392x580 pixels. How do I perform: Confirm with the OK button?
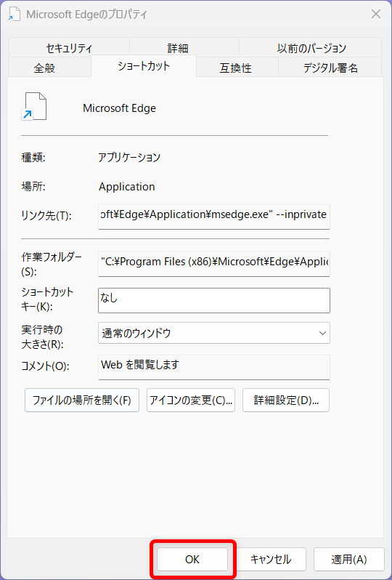click(192, 560)
